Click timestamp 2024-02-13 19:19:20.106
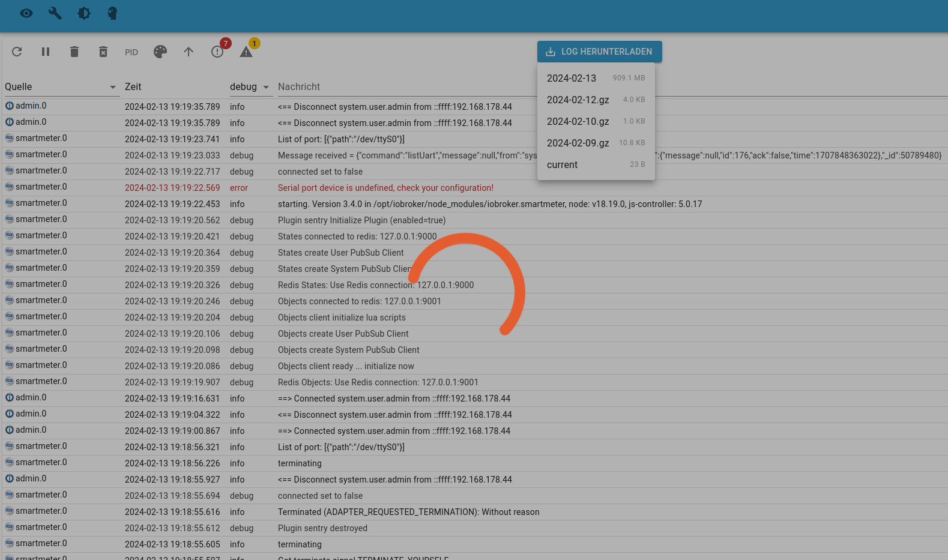948x560 pixels. (172, 334)
